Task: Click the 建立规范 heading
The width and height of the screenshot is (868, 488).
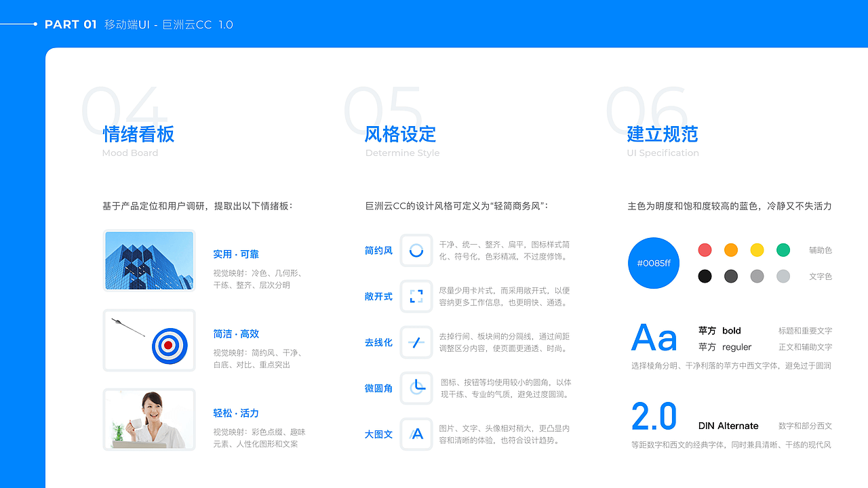Action: pos(663,134)
